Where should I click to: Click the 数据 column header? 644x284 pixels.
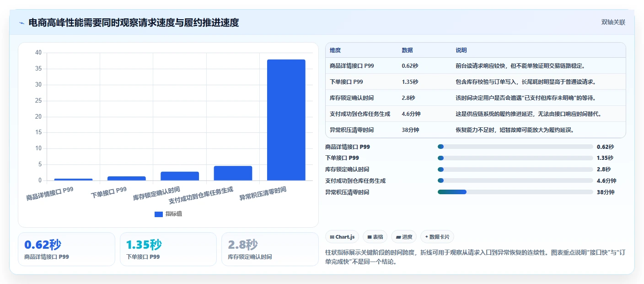(408, 50)
